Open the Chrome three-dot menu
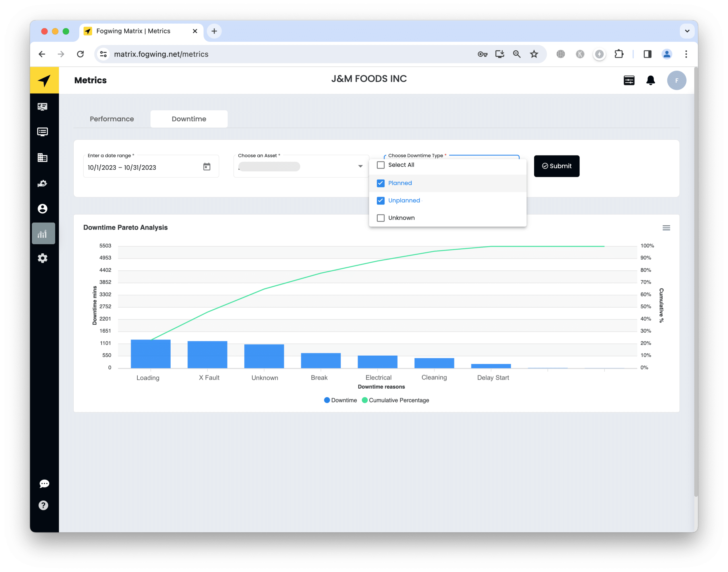The width and height of the screenshot is (728, 572). point(686,54)
